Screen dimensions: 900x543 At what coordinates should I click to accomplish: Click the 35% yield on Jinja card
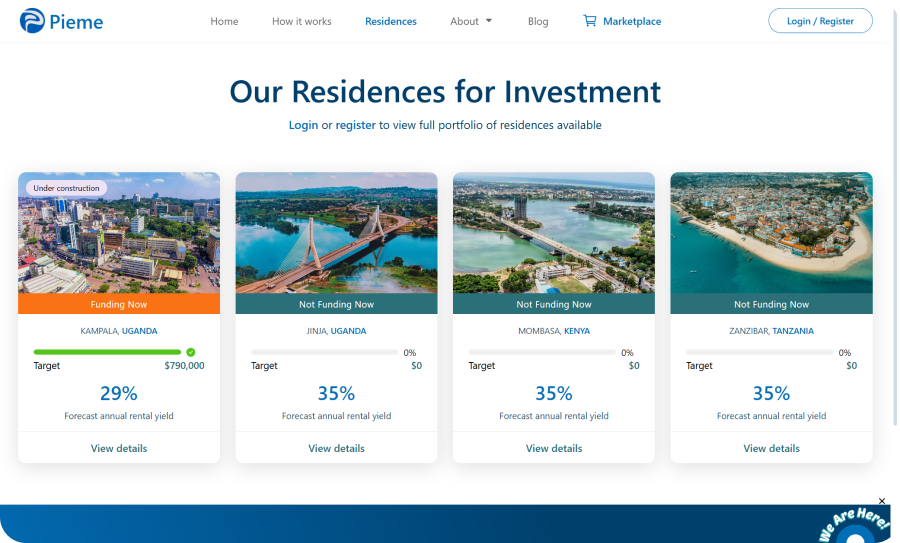click(x=336, y=393)
